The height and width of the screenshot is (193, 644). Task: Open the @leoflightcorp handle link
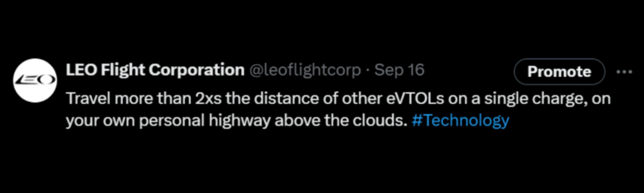pos(305,70)
